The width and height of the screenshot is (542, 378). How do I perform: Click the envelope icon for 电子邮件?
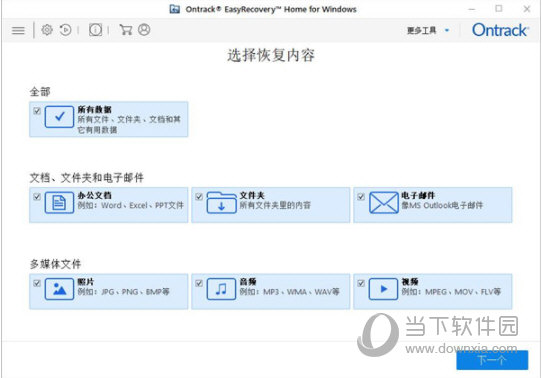click(x=383, y=202)
